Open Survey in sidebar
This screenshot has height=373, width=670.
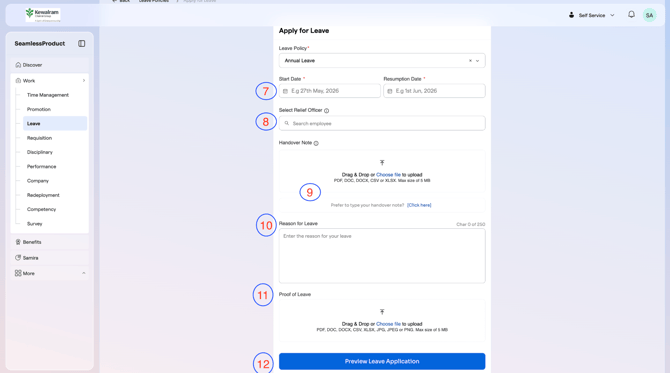point(35,224)
